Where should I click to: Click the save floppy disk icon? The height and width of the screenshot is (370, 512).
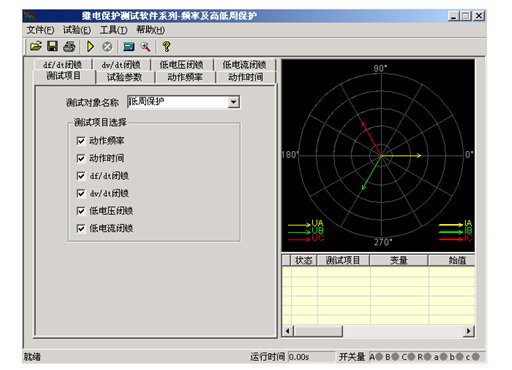[52, 46]
